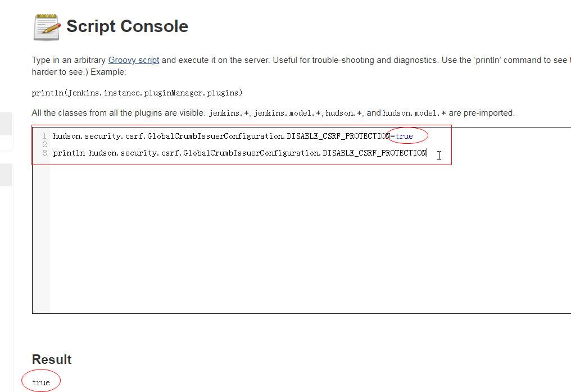The width and height of the screenshot is (571, 392).
Task: Click the println line 3 code
Action: [239, 153]
